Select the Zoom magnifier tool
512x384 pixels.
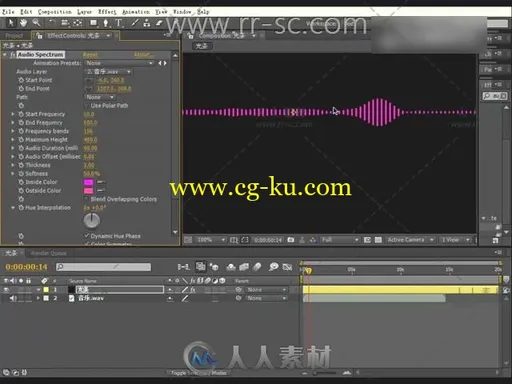(36, 23)
